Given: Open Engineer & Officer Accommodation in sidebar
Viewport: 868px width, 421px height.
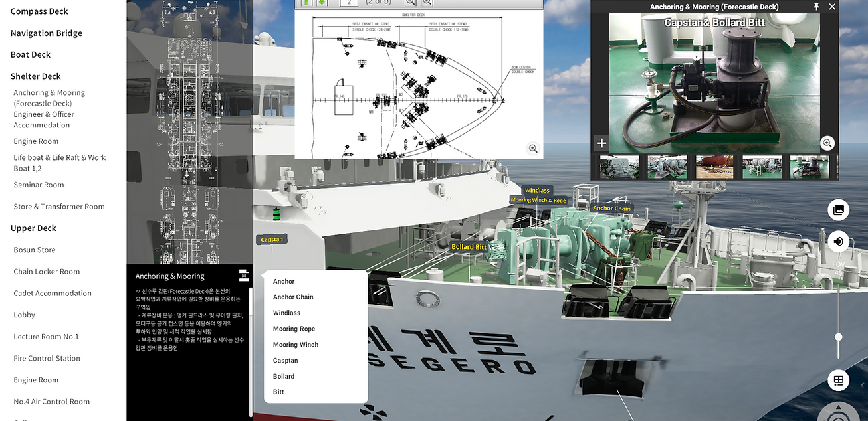Looking at the screenshot, I should click(44, 120).
